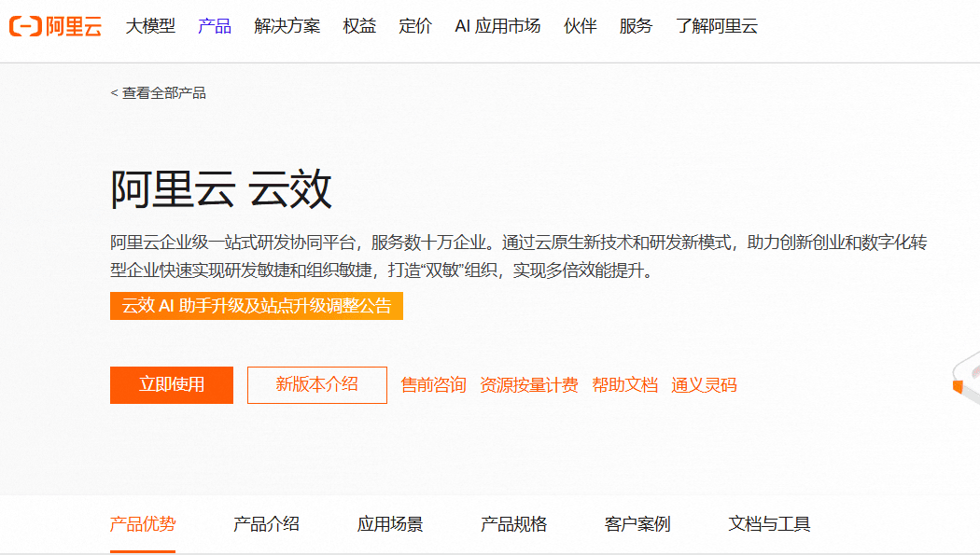The image size is (980, 555).
Task: Click the 阿里云 云效 page heading
Action: (220, 188)
